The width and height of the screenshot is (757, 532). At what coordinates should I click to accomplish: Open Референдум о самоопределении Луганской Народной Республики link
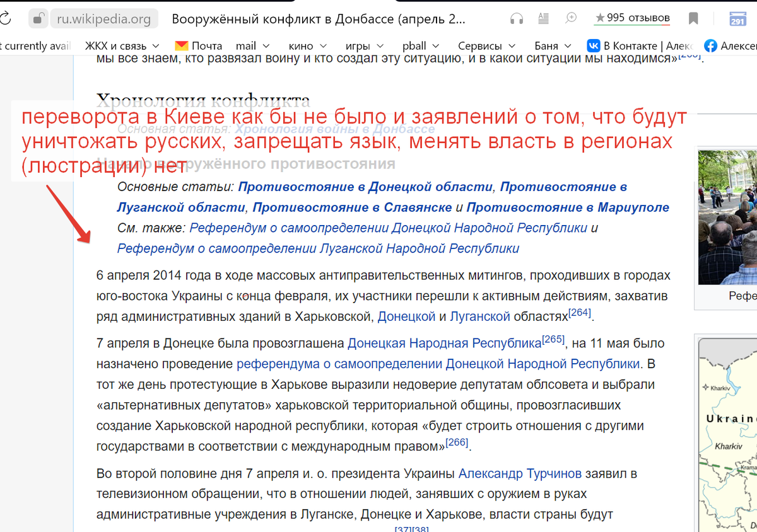click(319, 248)
